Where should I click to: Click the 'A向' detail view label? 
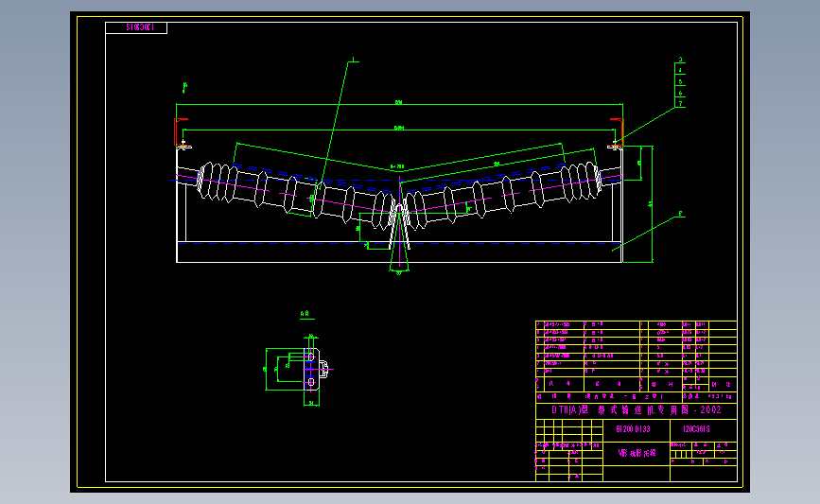305,314
